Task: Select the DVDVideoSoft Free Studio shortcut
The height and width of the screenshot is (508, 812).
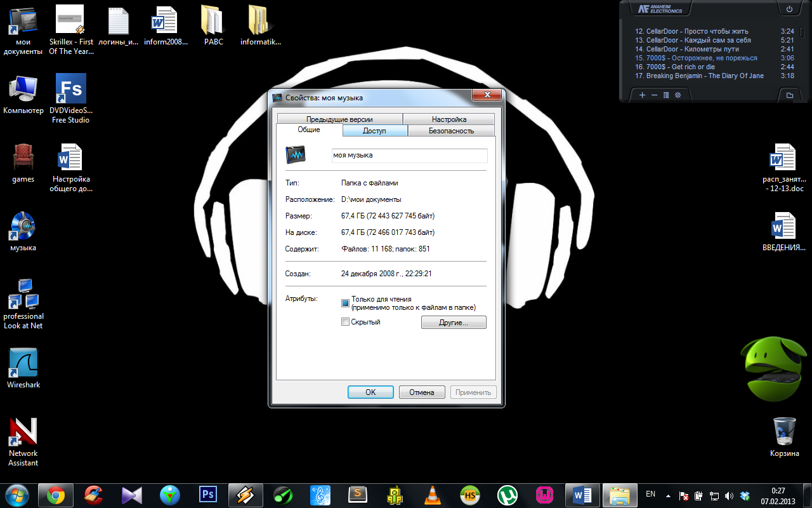Action: (70, 99)
